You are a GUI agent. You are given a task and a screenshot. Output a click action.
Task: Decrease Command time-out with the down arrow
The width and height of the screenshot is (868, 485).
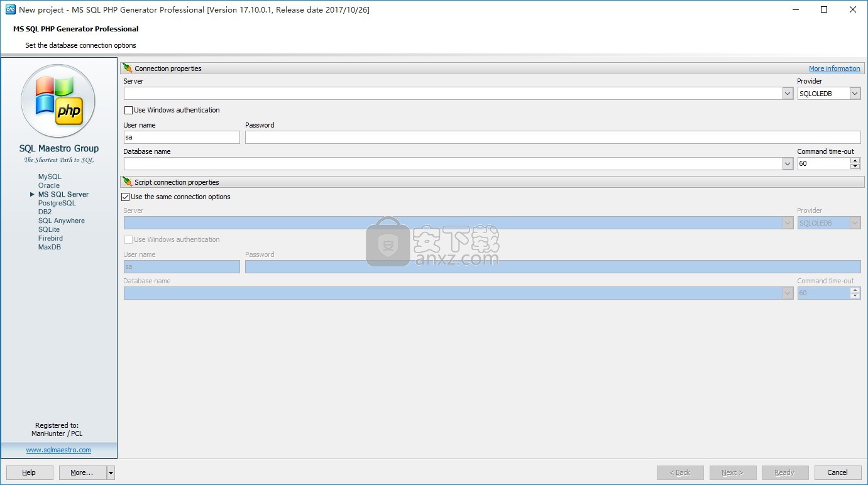(855, 166)
